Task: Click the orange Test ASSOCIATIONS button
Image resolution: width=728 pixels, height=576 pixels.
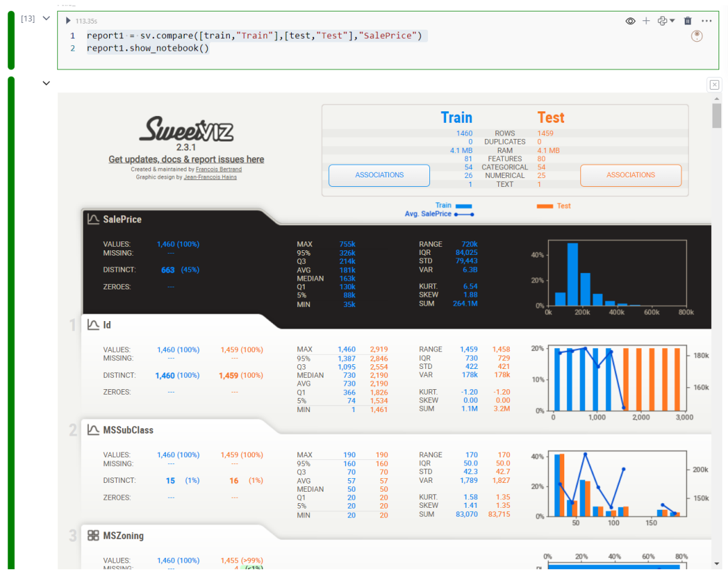Action: coord(630,175)
